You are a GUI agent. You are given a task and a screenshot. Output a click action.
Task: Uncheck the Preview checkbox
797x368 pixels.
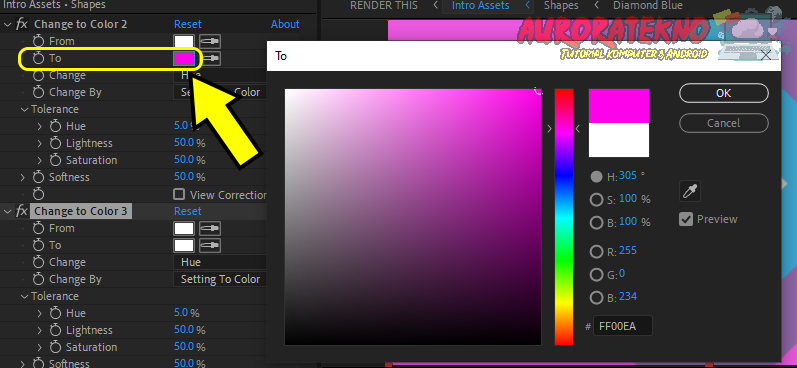pyautogui.click(x=686, y=219)
